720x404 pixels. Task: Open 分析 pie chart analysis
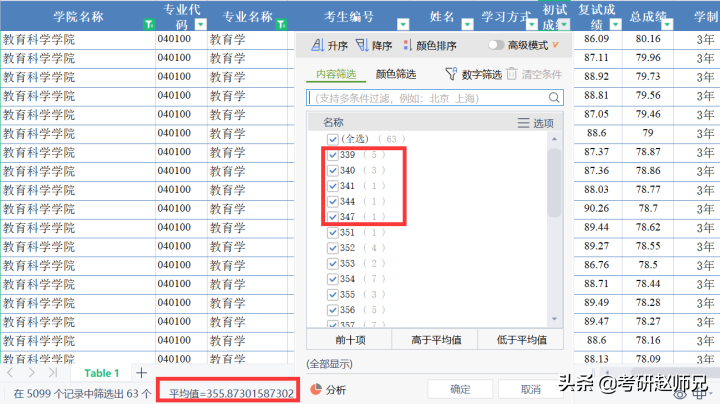click(328, 390)
